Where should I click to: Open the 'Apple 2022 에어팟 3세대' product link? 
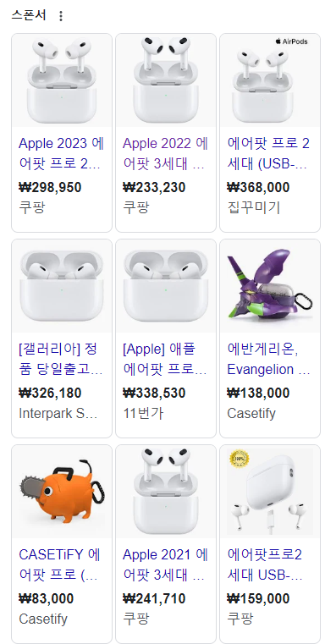[x=165, y=154]
